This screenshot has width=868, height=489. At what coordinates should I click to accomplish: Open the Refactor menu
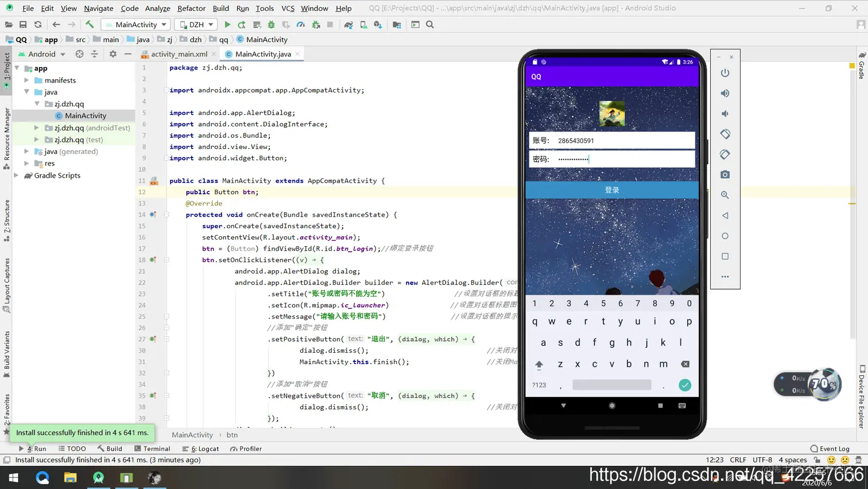pos(191,8)
